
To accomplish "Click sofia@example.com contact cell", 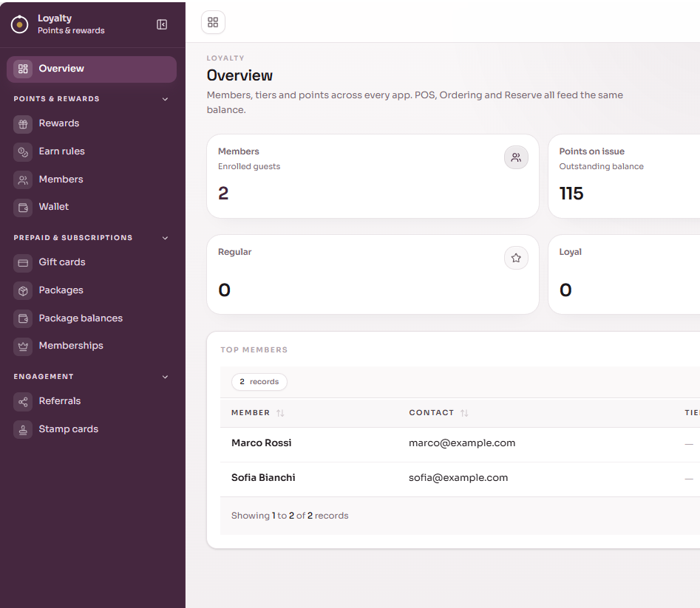I will point(458,478).
